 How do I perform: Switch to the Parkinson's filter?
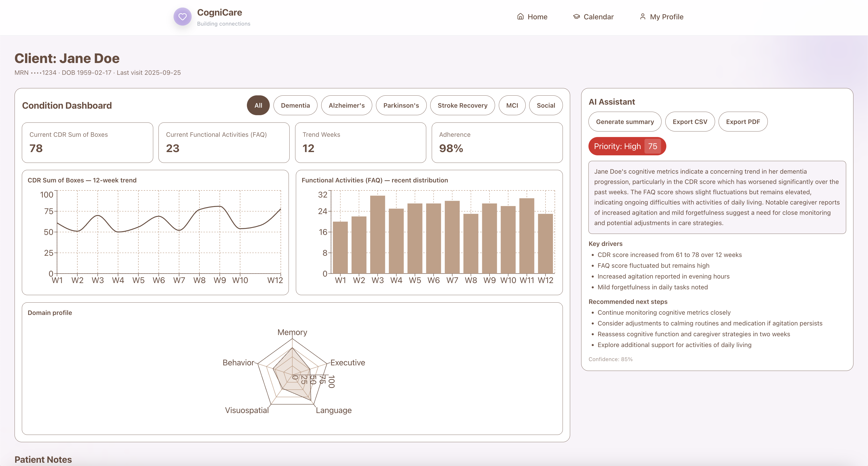401,105
